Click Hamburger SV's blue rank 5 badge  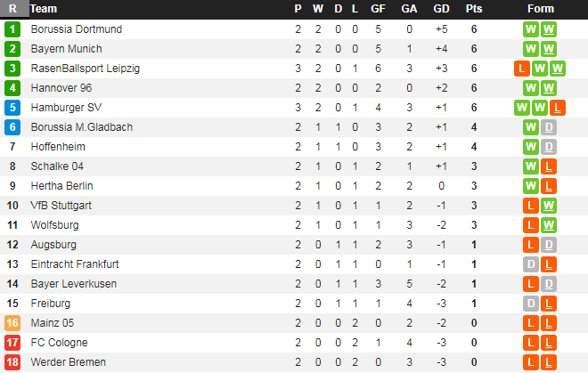[x=12, y=108]
